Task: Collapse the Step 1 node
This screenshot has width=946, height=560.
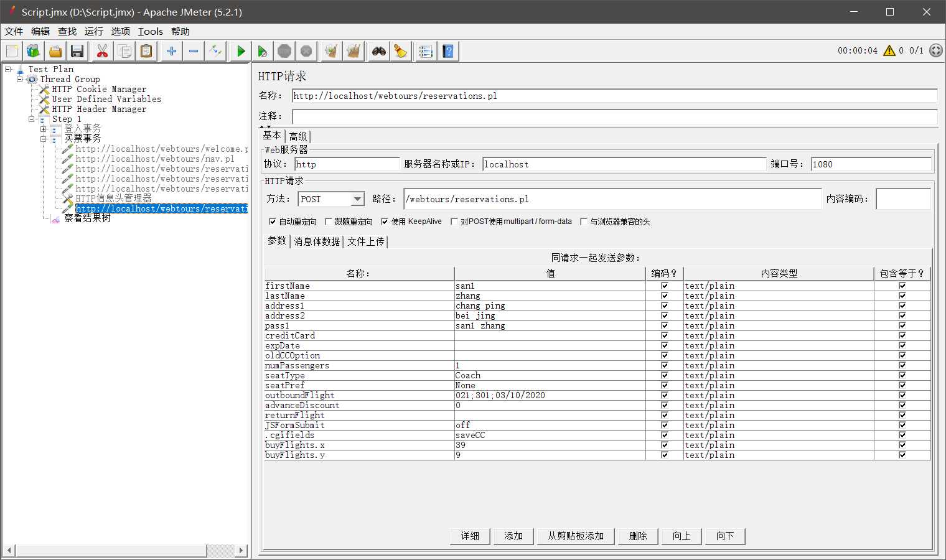Action: point(31,119)
